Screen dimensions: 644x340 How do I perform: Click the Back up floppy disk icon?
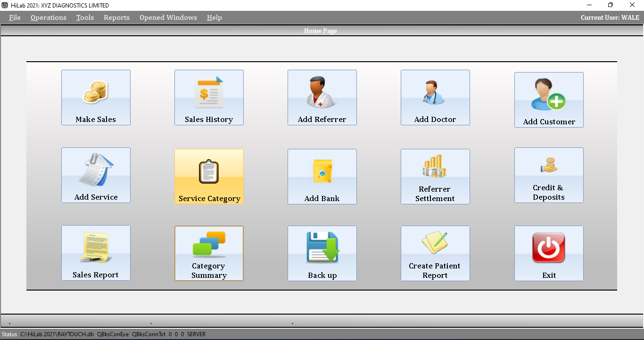322,247
